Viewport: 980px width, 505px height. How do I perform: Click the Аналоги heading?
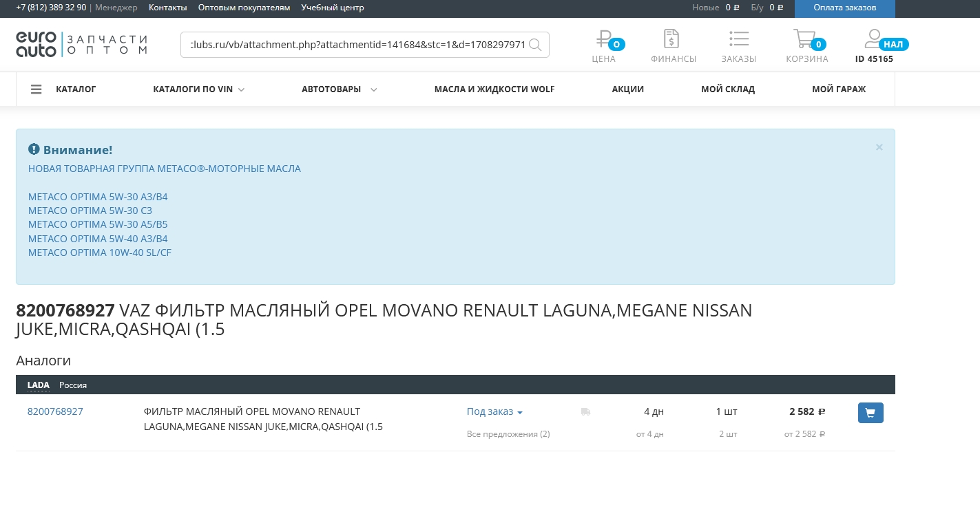tap(43, 361)
